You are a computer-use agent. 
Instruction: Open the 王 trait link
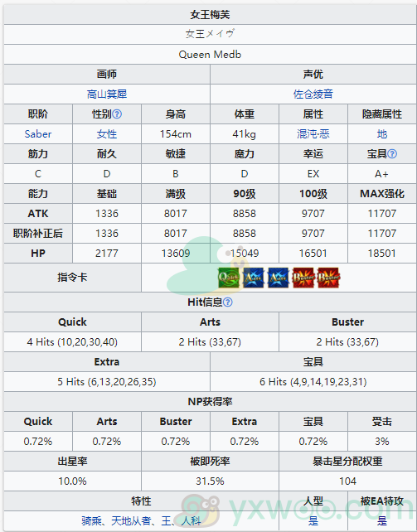(166, 520)
